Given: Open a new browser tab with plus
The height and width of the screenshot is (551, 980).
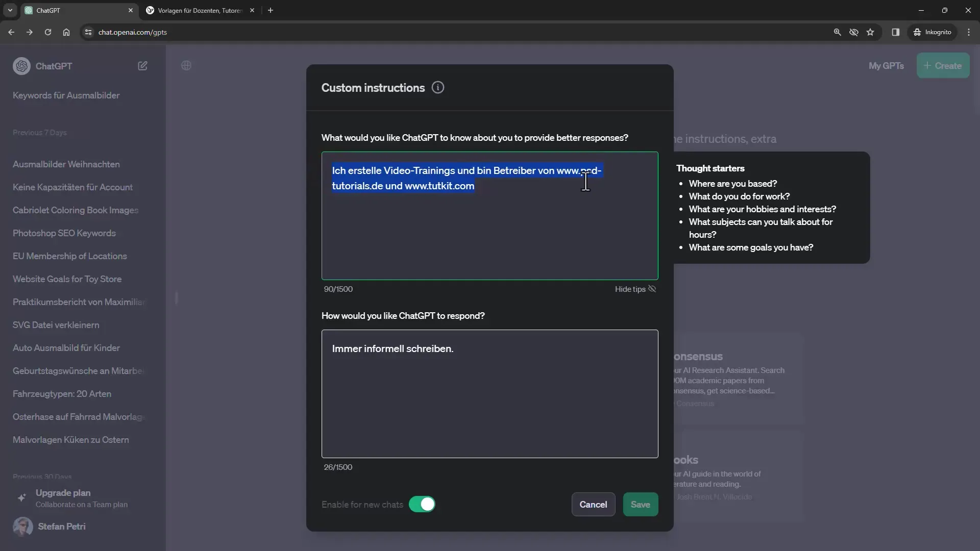Looking at the screenshot, I should click(271, 10).
